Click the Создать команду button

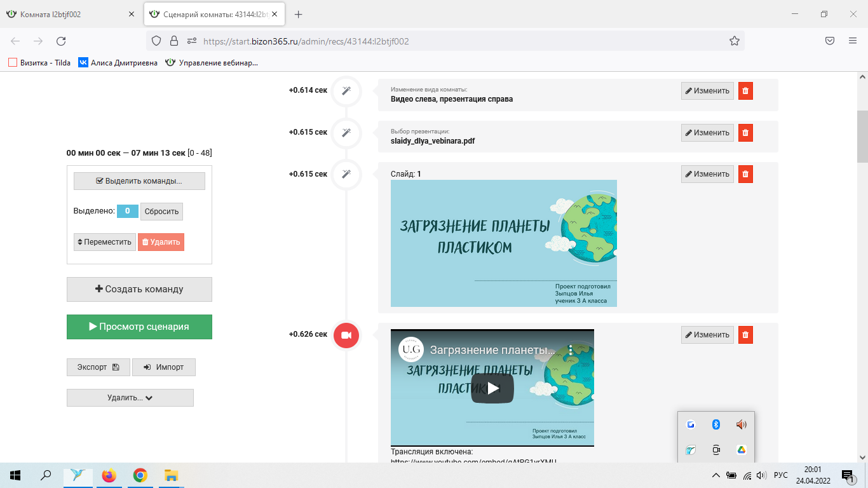click(x=139, y=289)
